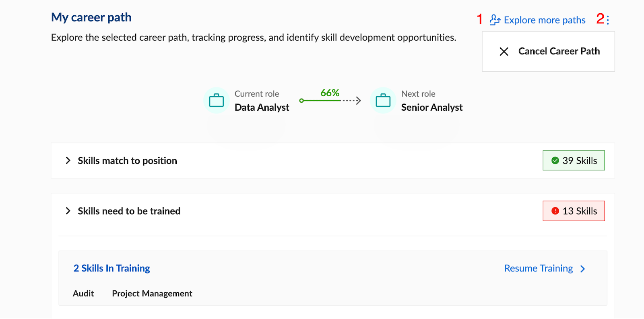Click the Explore more paths person icon
This screenshot has height=319, width=644.
[495, 20]
